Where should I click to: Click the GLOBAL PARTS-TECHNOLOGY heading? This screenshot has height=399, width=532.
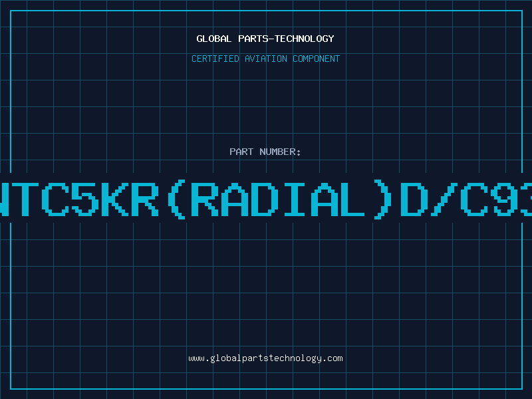pos(265,39)
